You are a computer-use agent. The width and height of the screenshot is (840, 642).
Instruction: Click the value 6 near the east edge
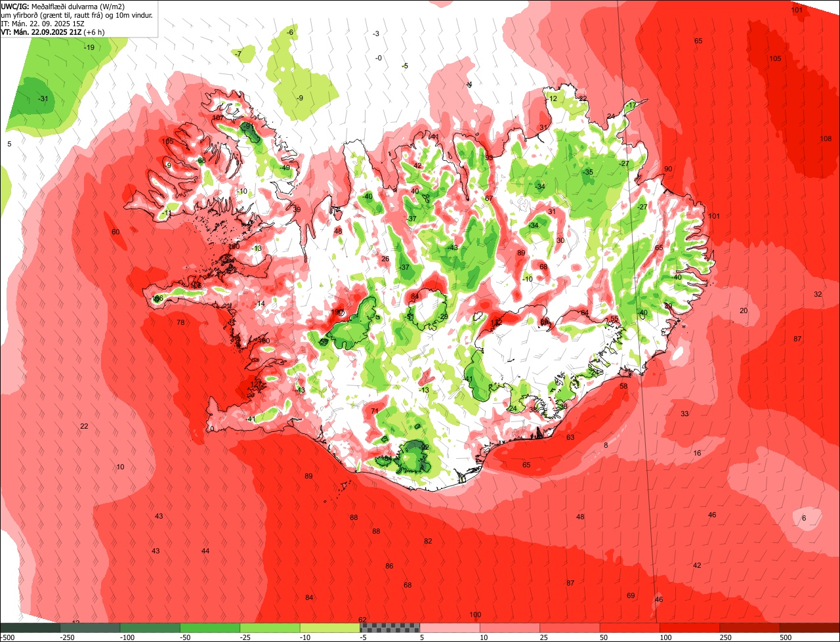804,518
